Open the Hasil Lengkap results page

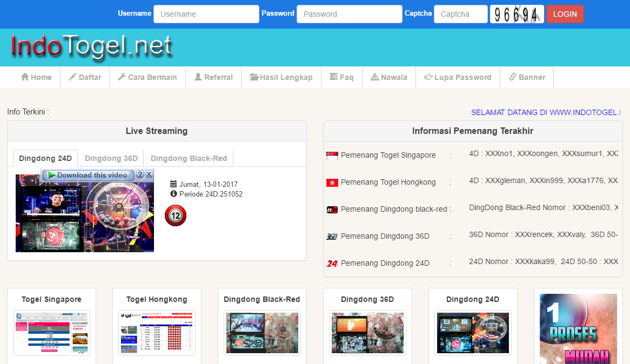point(282,77)
